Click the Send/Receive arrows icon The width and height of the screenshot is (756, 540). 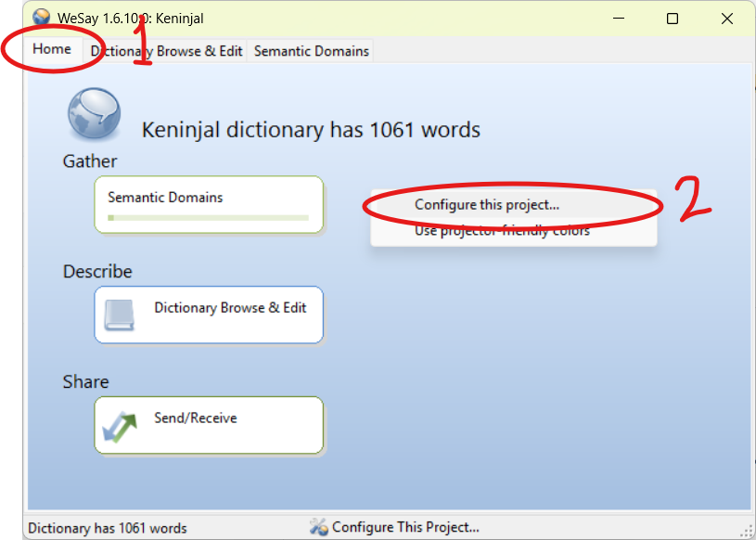[x=121, y=426]
